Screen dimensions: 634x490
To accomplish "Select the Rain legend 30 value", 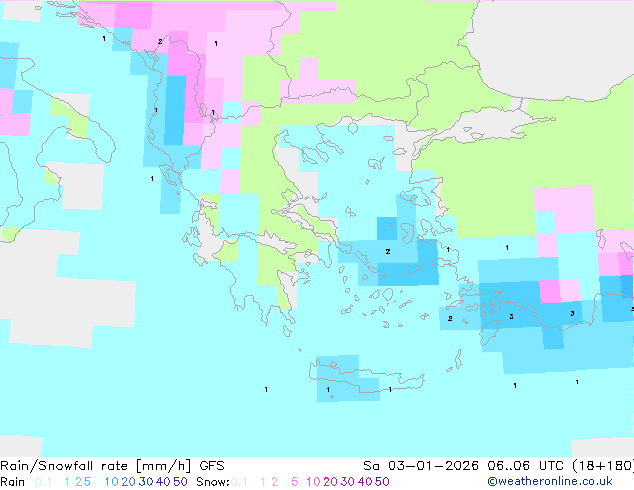I will [146, 482].
